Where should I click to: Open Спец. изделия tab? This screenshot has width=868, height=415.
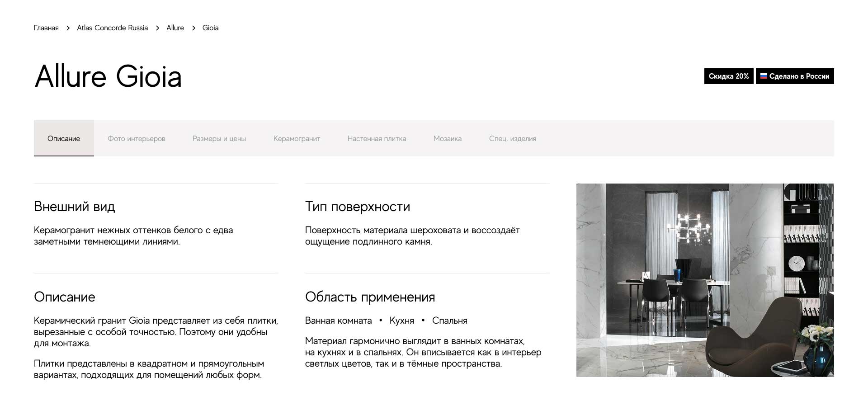pyautogui.click(x=513, y=138)
